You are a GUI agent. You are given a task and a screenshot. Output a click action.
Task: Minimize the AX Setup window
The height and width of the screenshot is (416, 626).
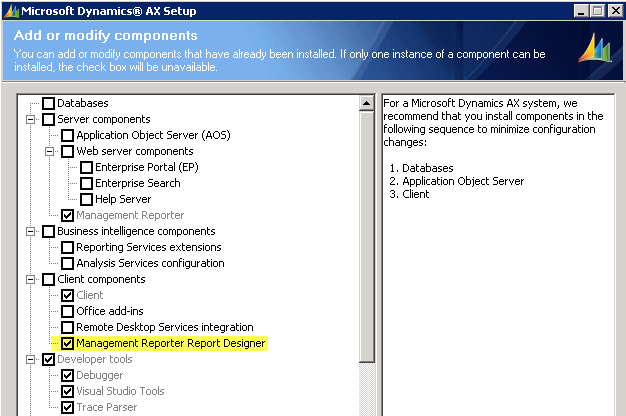tap(581, 11)
